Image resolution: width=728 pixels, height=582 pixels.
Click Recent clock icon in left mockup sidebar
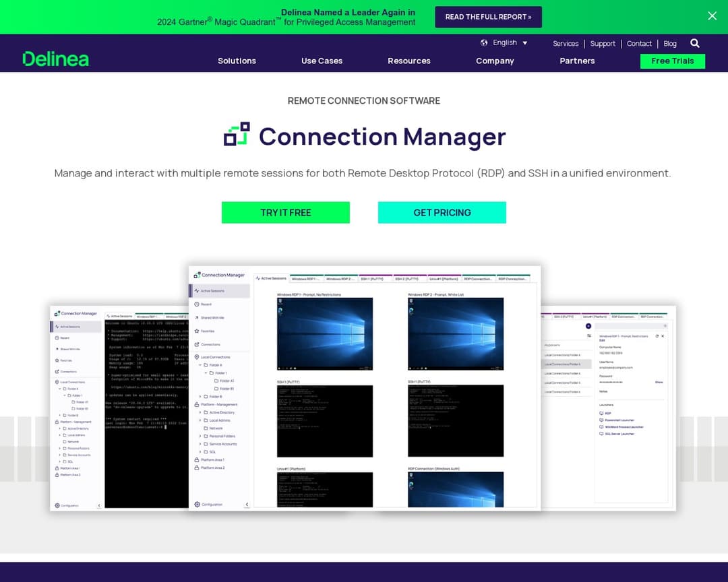point(57,338)
